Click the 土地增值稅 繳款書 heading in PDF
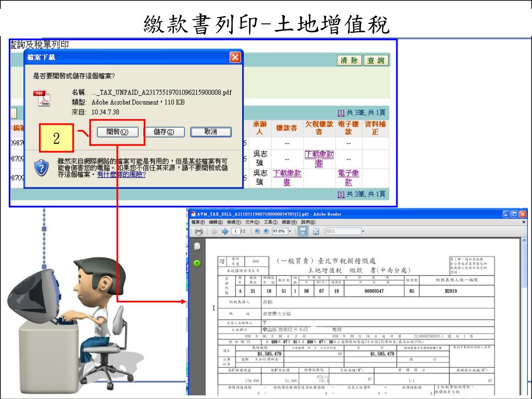The image size is (532, 399). [360, 270]
